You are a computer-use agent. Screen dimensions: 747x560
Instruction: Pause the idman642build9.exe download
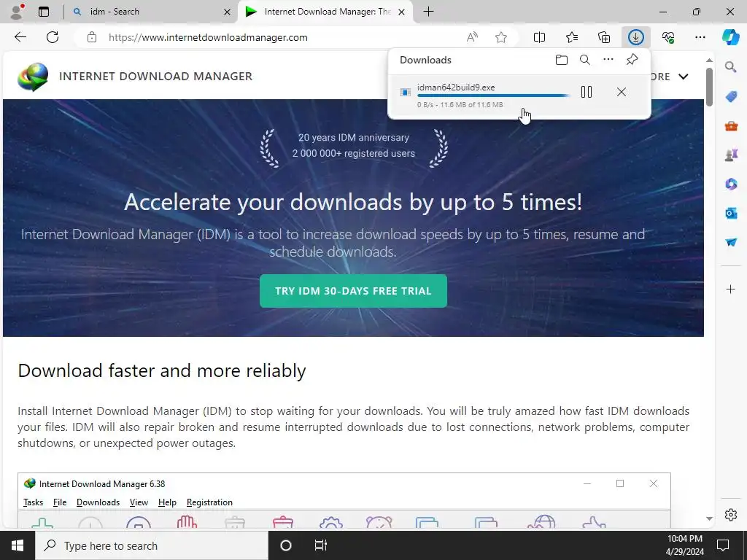point(587,92)
